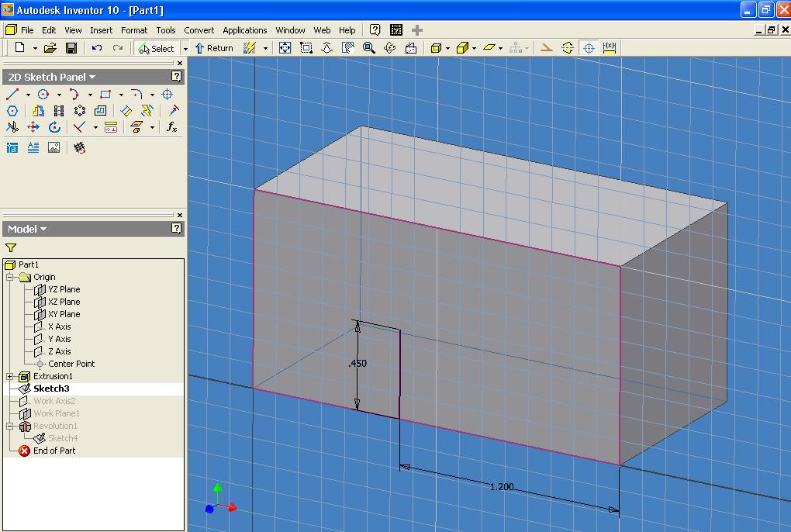Select XY Plane in the browser

[64, 314]
